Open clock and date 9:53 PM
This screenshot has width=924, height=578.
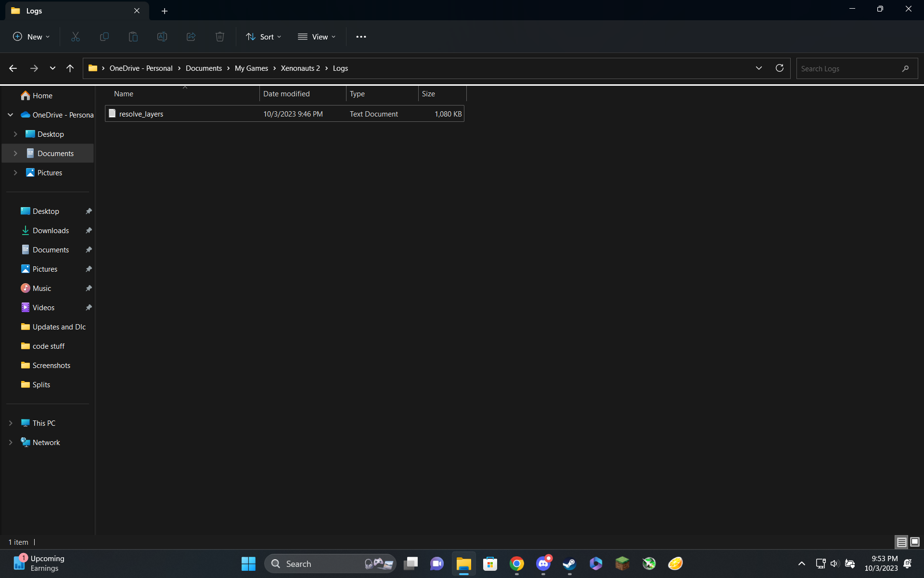(881, 564)
